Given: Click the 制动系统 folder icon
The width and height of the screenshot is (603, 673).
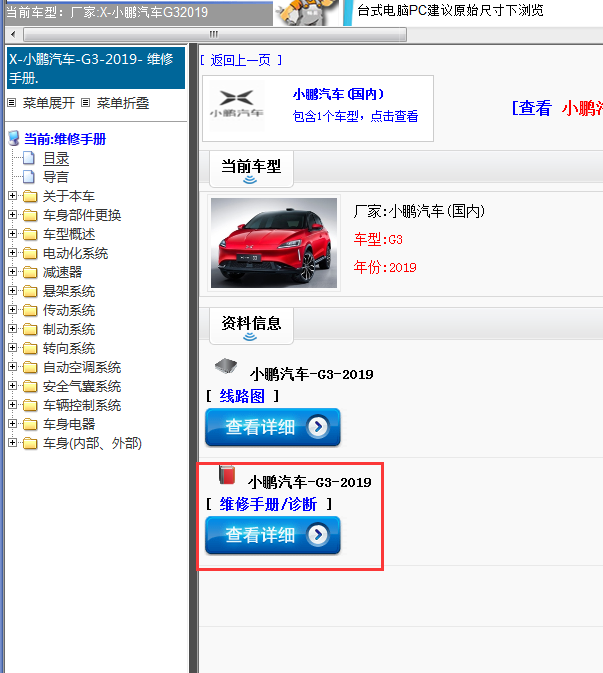Looking at the screenshot, I should coord(30,329).
